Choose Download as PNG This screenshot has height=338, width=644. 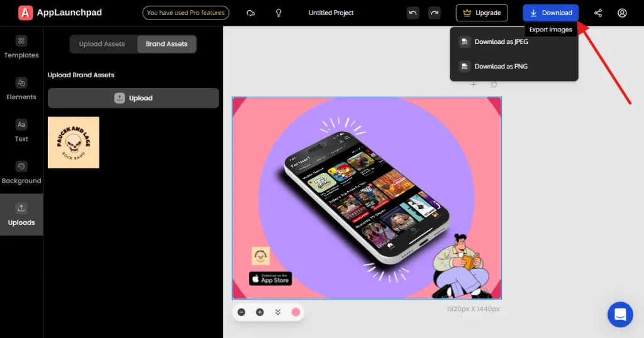[x=514, y=67]
